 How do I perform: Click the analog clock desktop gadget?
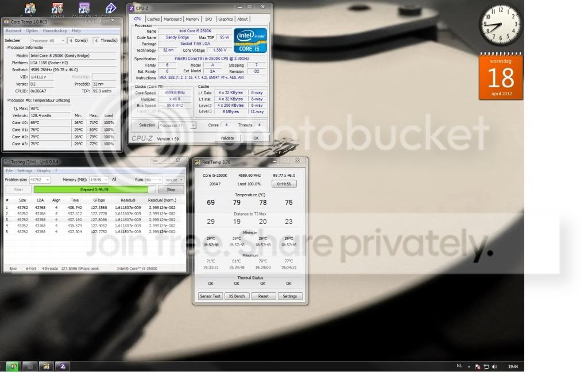tap(501, 24)
